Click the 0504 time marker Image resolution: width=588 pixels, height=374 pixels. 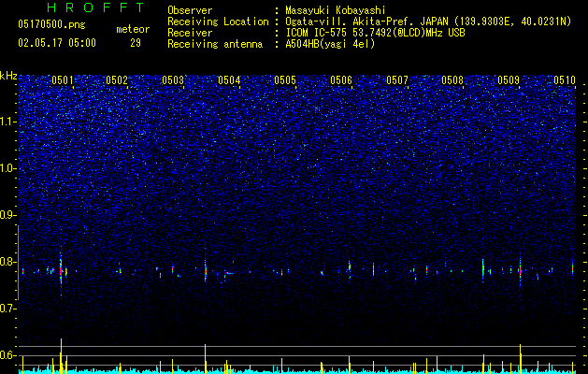coord(229,80)
